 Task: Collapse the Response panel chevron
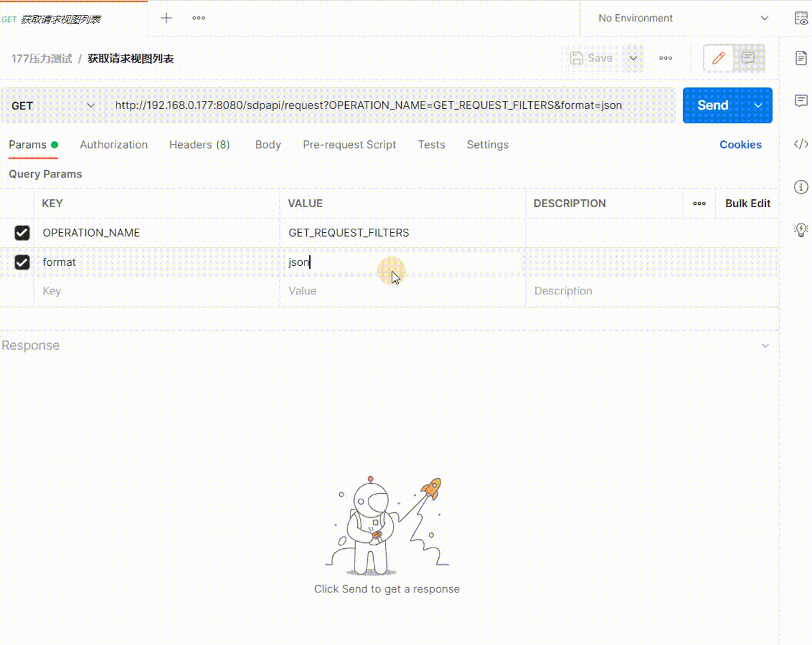click(765, 346)
